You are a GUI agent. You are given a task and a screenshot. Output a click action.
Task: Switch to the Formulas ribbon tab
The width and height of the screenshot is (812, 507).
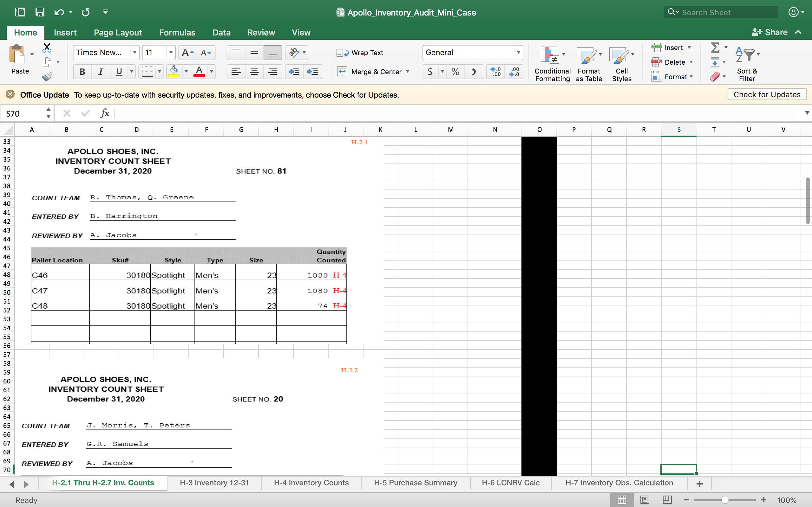point(177,33)
